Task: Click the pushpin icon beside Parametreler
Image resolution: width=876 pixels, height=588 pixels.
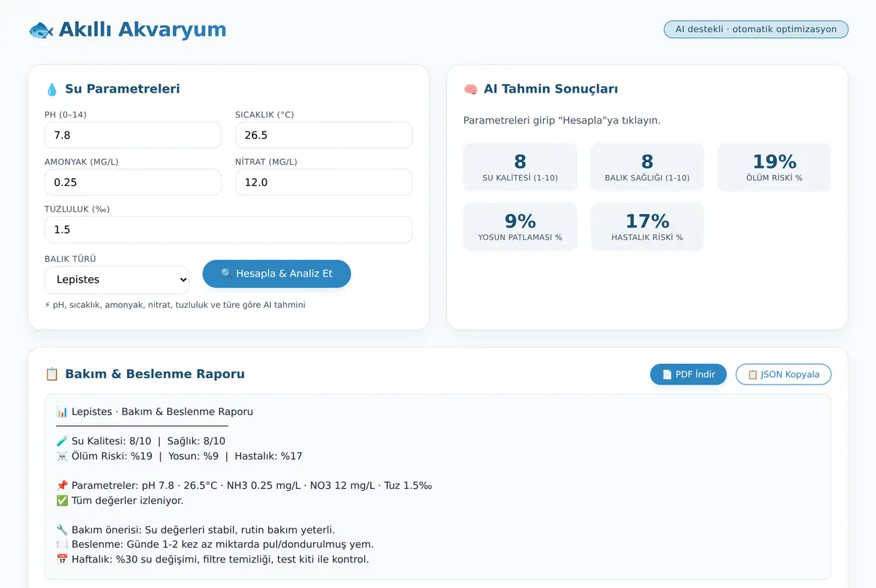Action: click(62, 485)
